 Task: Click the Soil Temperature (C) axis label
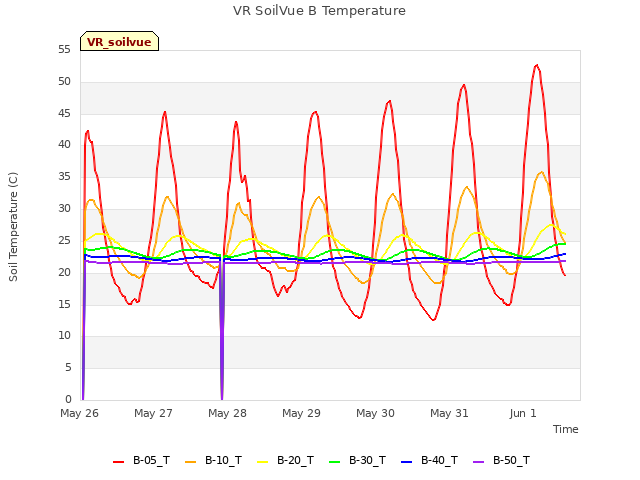pyautogui.click(x=13, y=227)
